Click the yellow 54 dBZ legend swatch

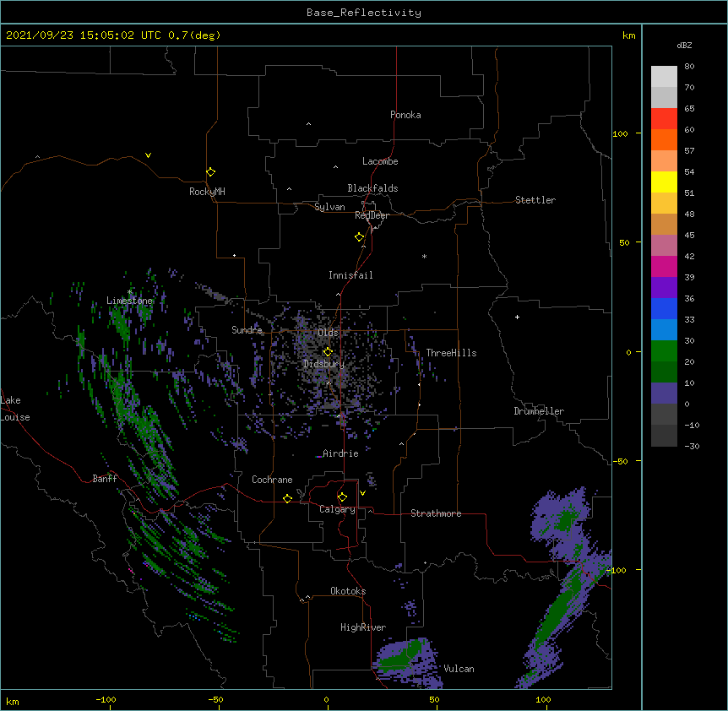point(664,182)
